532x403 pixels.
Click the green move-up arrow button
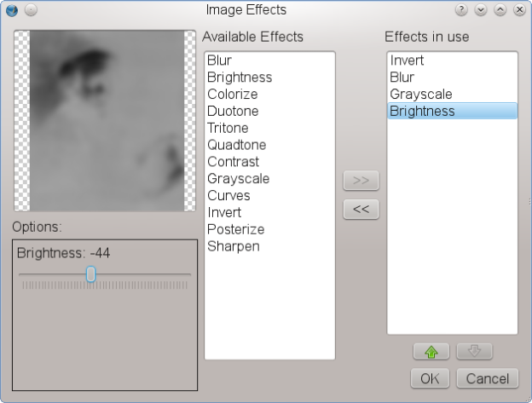pyautogui.click(x=431, y=351)
